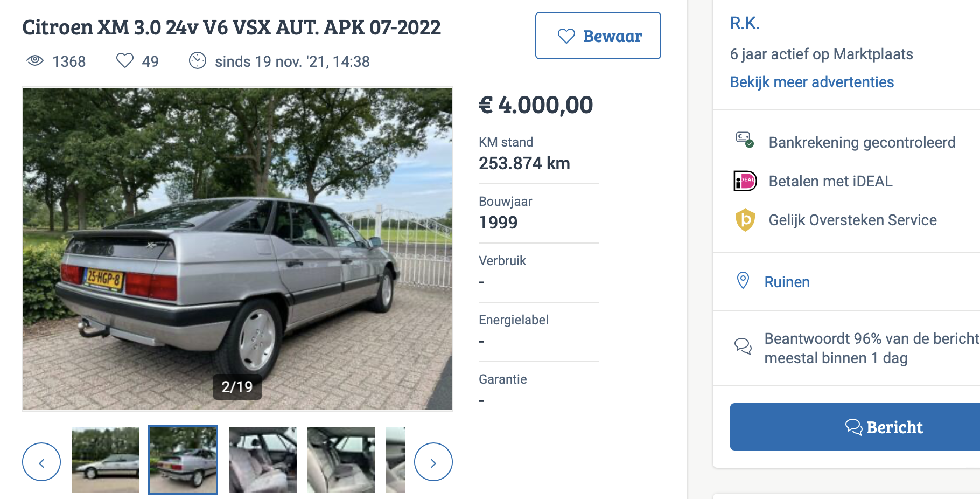The width and height of the screenshot is (980, 499).
Task: Click the eye views icon
Action: point(35,60)
